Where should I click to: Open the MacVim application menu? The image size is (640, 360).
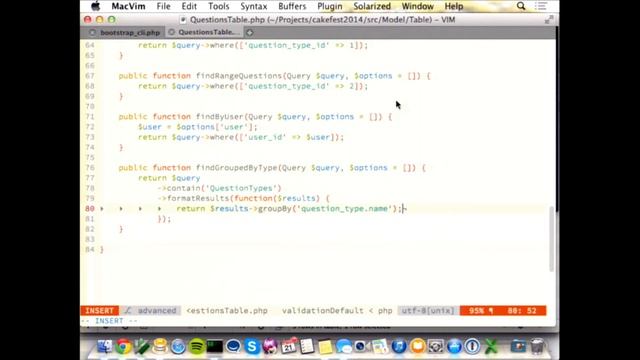click(128, 6)
